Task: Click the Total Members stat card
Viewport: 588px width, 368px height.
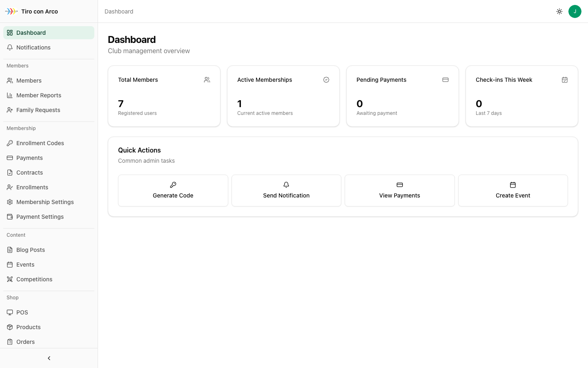Action: [164, 96]
